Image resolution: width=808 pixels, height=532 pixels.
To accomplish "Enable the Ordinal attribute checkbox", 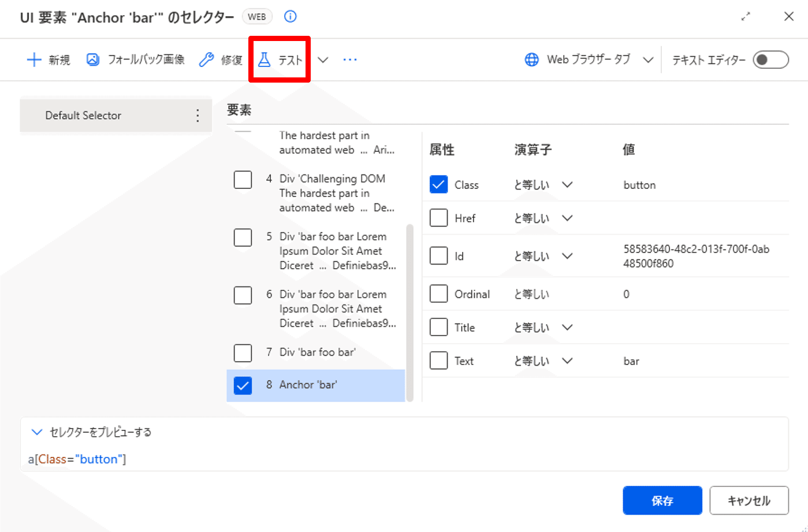I will pyautogui.click(x=439, y=294).
